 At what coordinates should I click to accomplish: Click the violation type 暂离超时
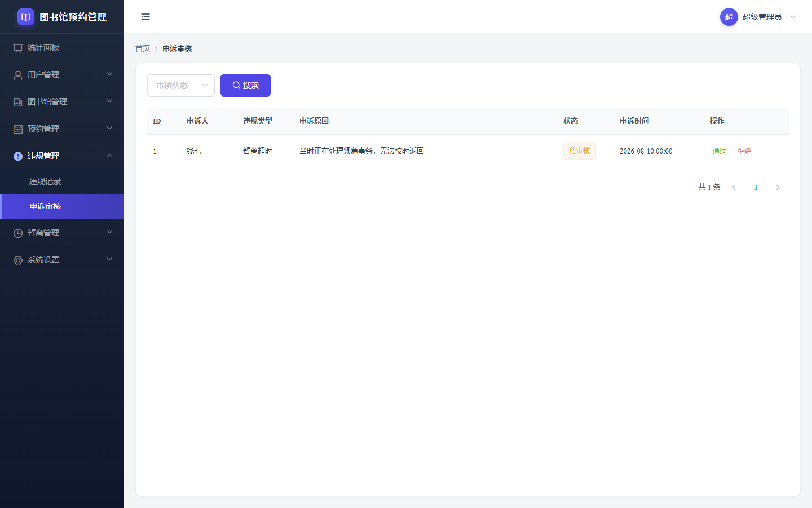pos(258,151)
